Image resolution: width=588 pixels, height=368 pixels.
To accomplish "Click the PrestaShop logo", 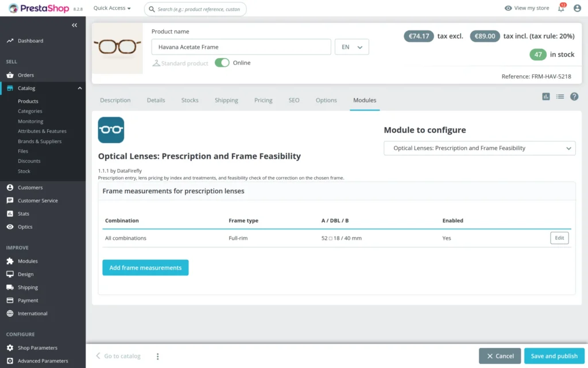I will coord(39,8).
